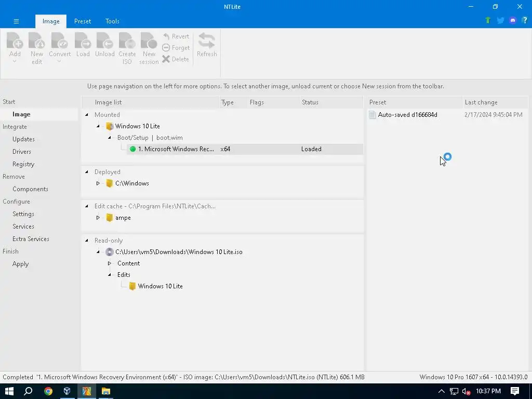Collapse the Deployed group

[x=87, y=172]
